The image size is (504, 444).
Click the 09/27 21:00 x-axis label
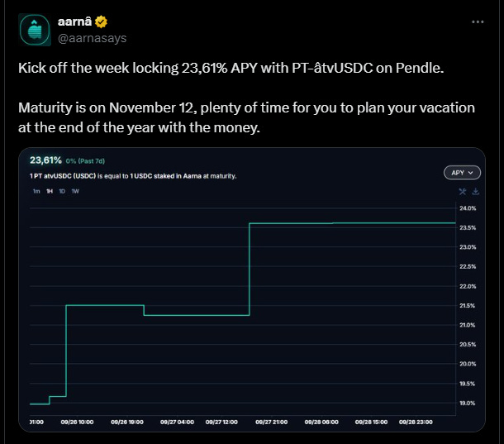click(272, 422)
